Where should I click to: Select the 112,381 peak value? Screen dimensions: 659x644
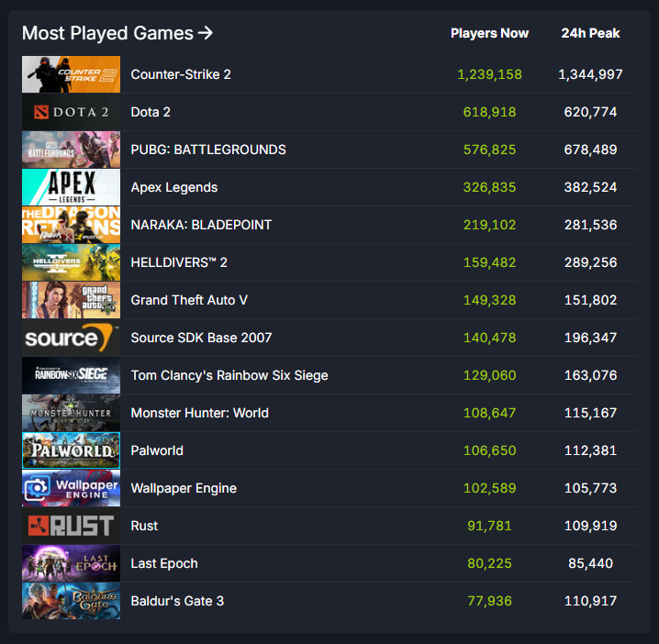coord(590,450)
